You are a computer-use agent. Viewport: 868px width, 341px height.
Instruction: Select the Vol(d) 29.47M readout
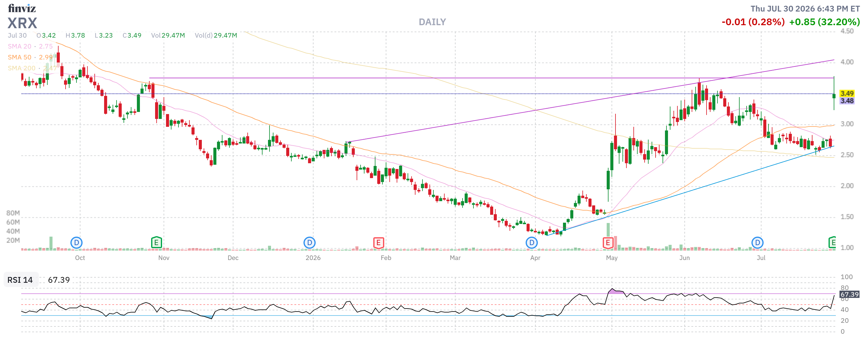click(216, 35)
